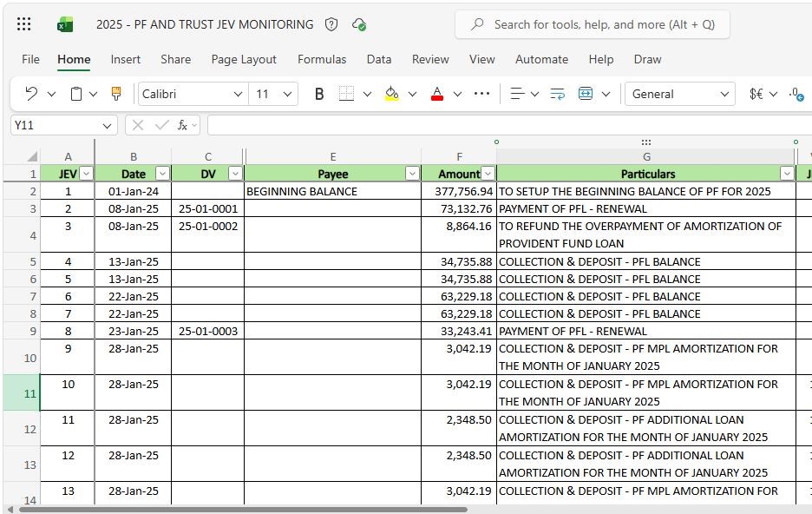Expand font color dropdown arrow
The height and width of the screenshot is (514, 812).
[x=457, y=94]
